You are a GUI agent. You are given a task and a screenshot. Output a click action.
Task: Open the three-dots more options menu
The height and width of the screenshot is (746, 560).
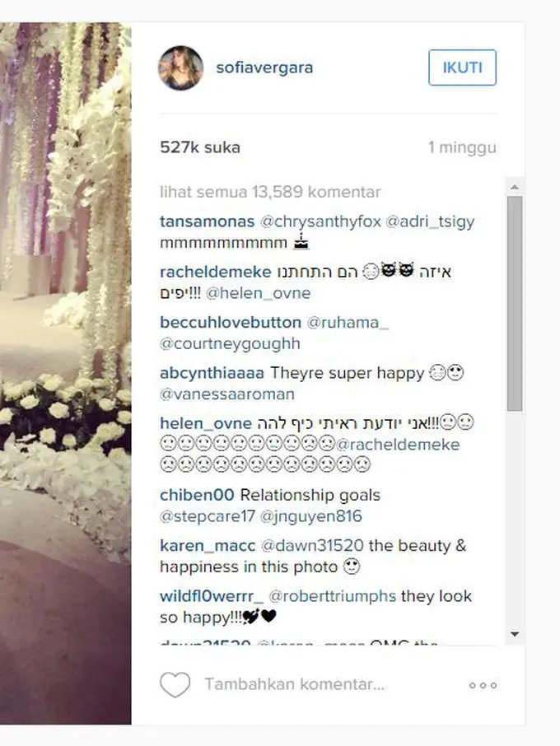pos(483,685)
